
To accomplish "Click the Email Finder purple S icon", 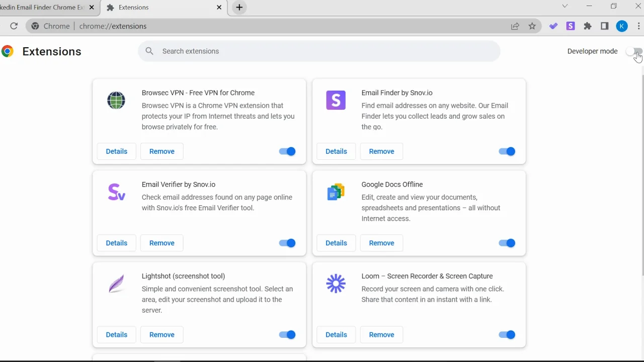I will [336, 100].
